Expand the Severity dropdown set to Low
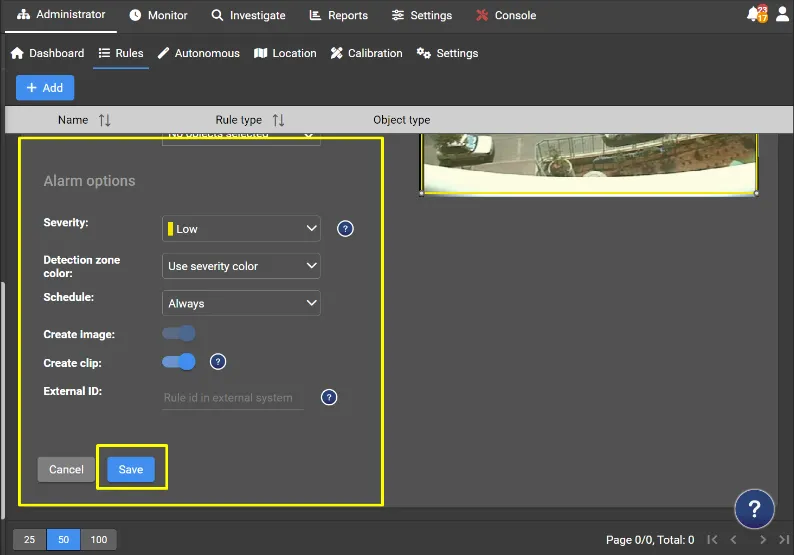This screenshot has width=794, height=555. click(x=241, y=228)
